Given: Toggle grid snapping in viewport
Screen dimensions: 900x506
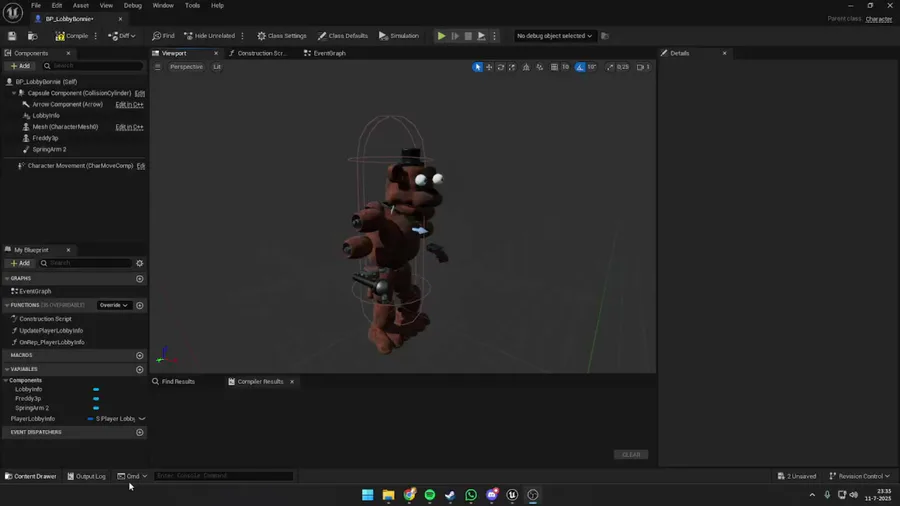Looking at the screenshot, I should (554, 67).
